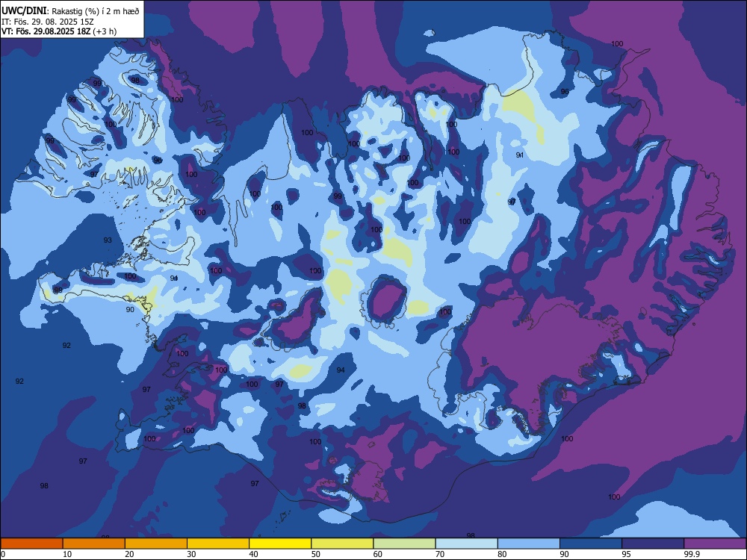Screen dimensions: 747x560
Task: Click the "60" legend scale value
Action: click(x=378, y=554)
